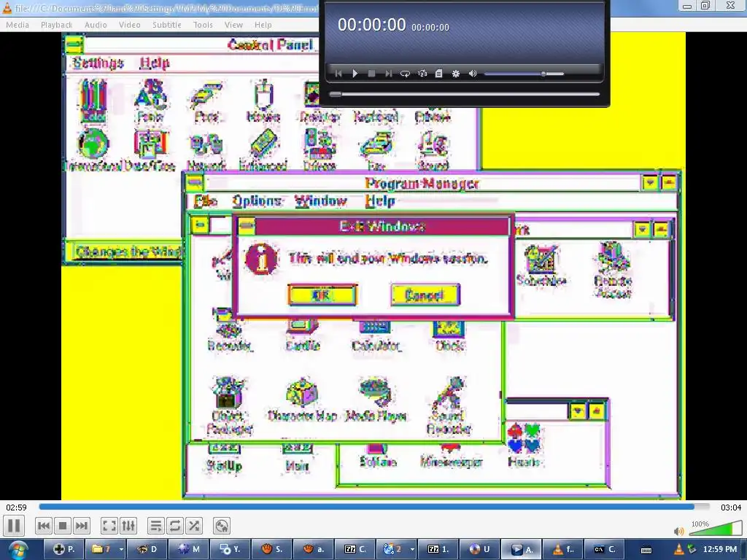Select the Fonts icon in Control Panel
747x560 pixels.
150,101
